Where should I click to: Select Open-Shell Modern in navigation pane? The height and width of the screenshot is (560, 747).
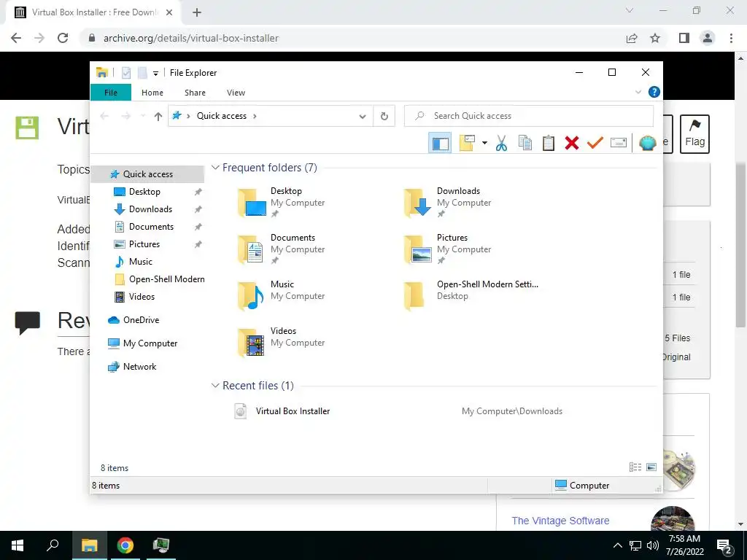point(167,279)
